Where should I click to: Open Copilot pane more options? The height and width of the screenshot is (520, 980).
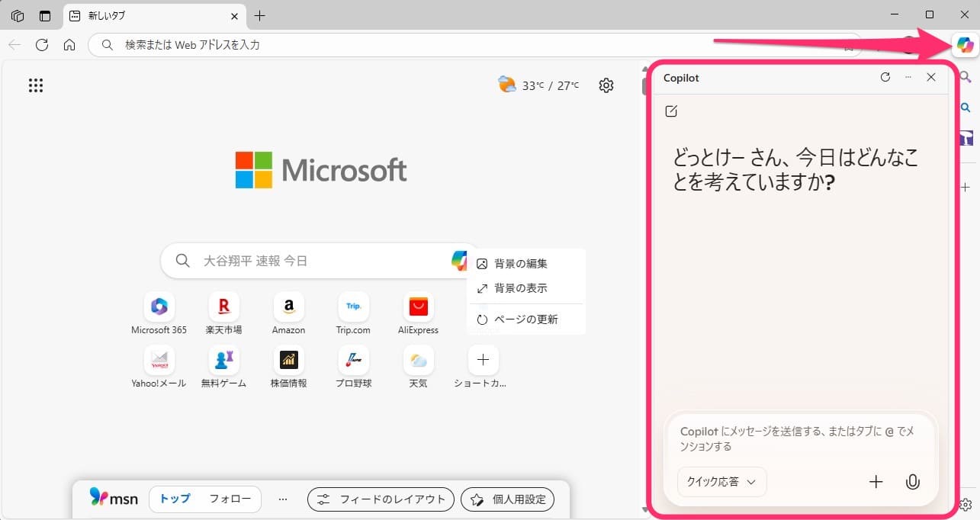point(908,77)
